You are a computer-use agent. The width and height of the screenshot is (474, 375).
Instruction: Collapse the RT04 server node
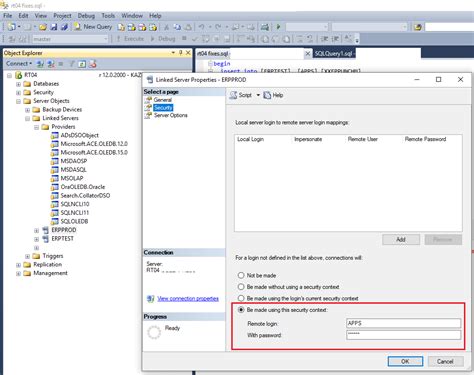tap(9, 75)
